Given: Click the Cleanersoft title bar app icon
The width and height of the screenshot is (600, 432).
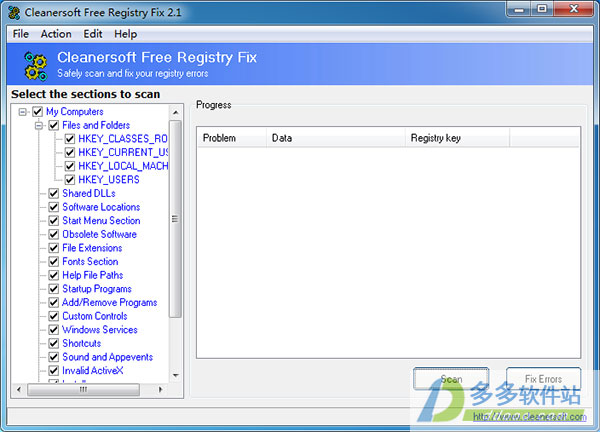Looking at the screenshot, I should (14, 13).
